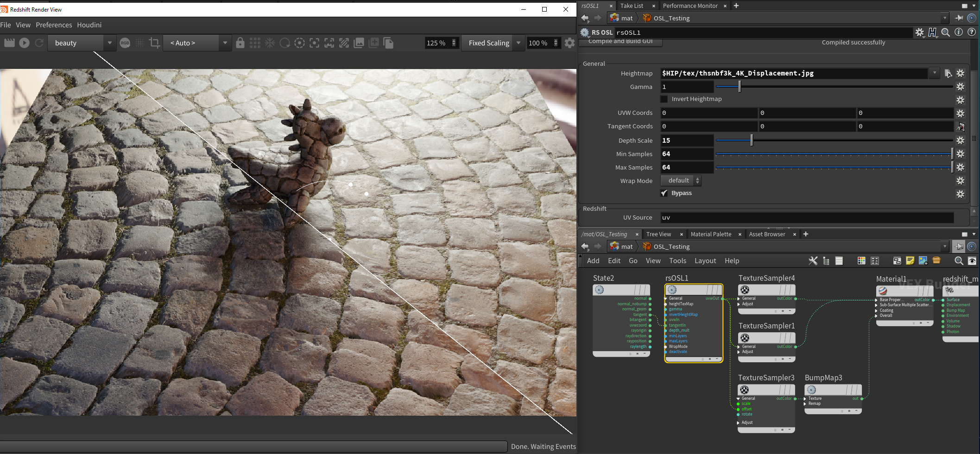Click the Compile and Build GUI button
The height and width of the screenshot is (454, 980).
[620, 42]
